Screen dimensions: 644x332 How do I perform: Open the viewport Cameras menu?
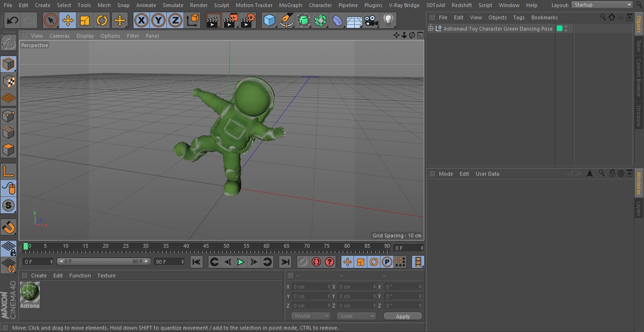click(x=59, y=36)
